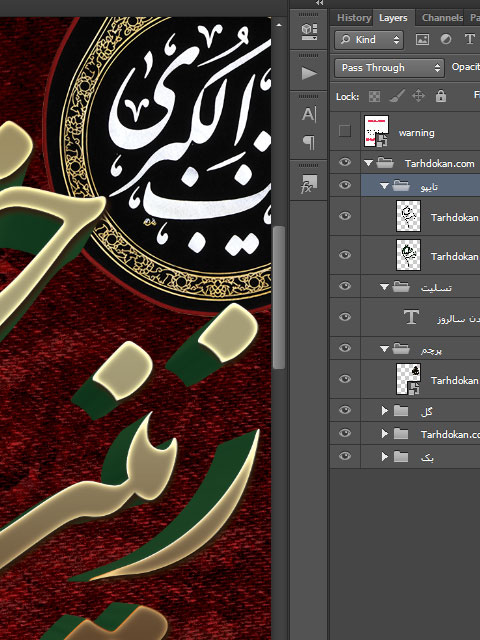480x640 pixels.
Task: Collapse the Tarhdokan.com top group
Action: [369, 163]
